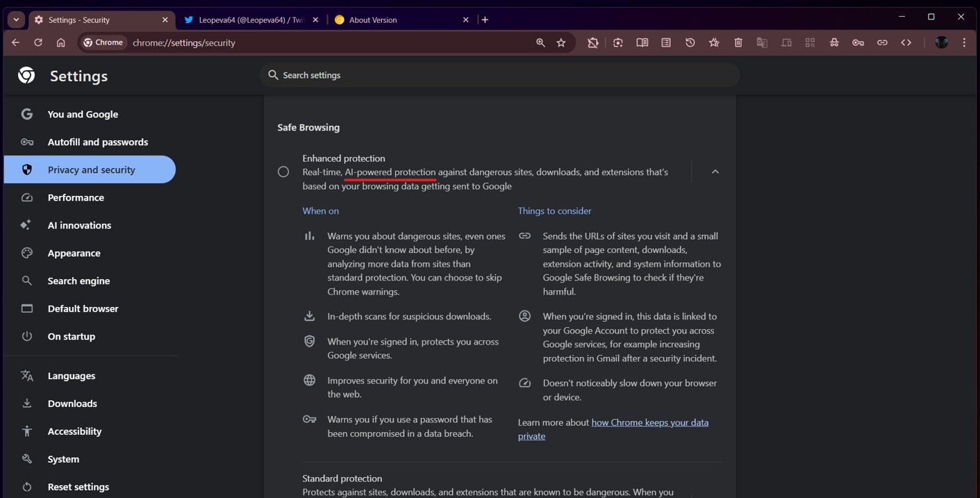
Task: Go to On startup settings
Action: (90, 336)
